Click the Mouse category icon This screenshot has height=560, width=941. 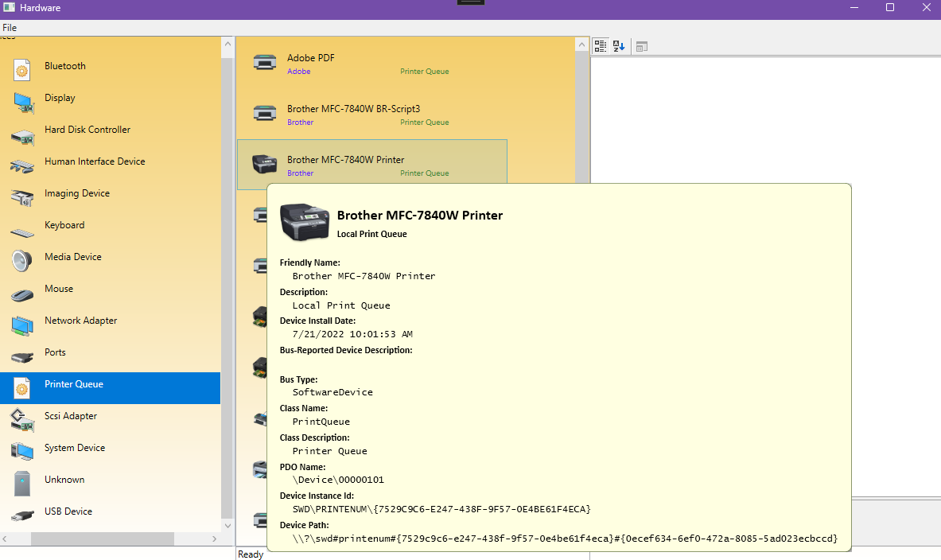click(x=22, y=294)
